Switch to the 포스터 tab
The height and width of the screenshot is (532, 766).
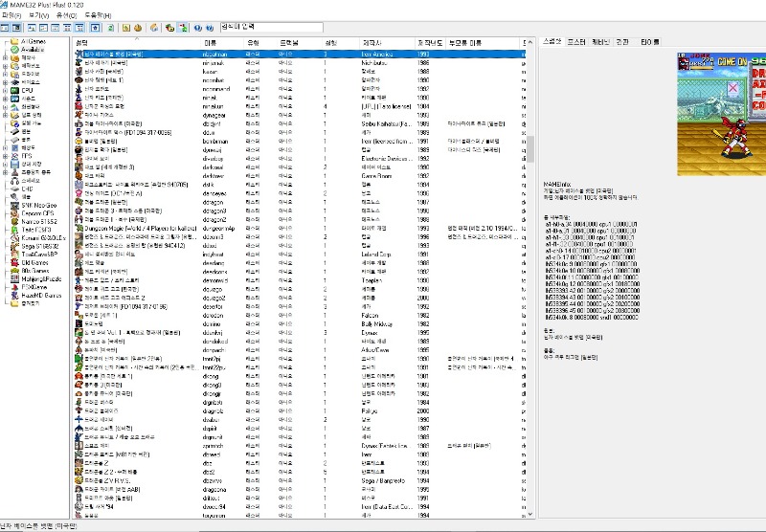pos(576,42)
